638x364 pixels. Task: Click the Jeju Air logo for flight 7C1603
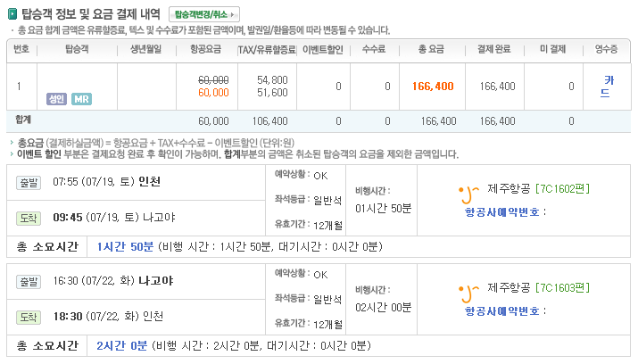468,294
